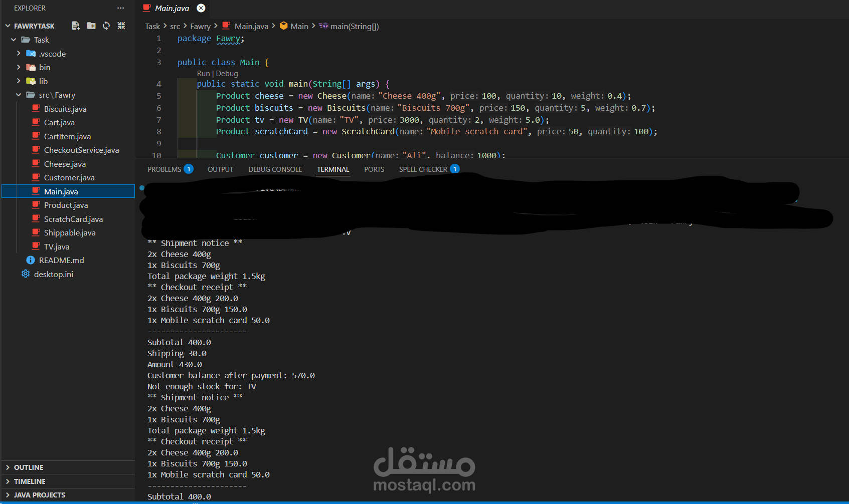Switch to the PORTS tab
This screenshot has height=504, width=849.
(374, 169)
